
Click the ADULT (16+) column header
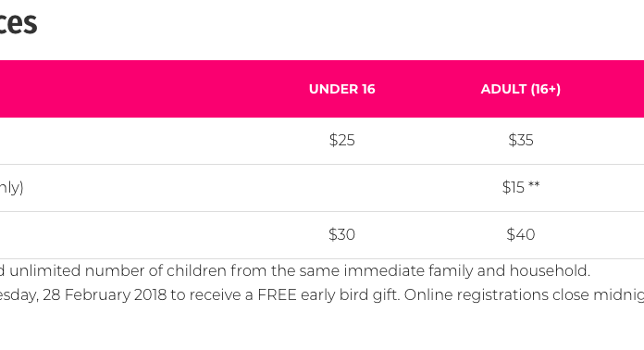pos(520,89)
